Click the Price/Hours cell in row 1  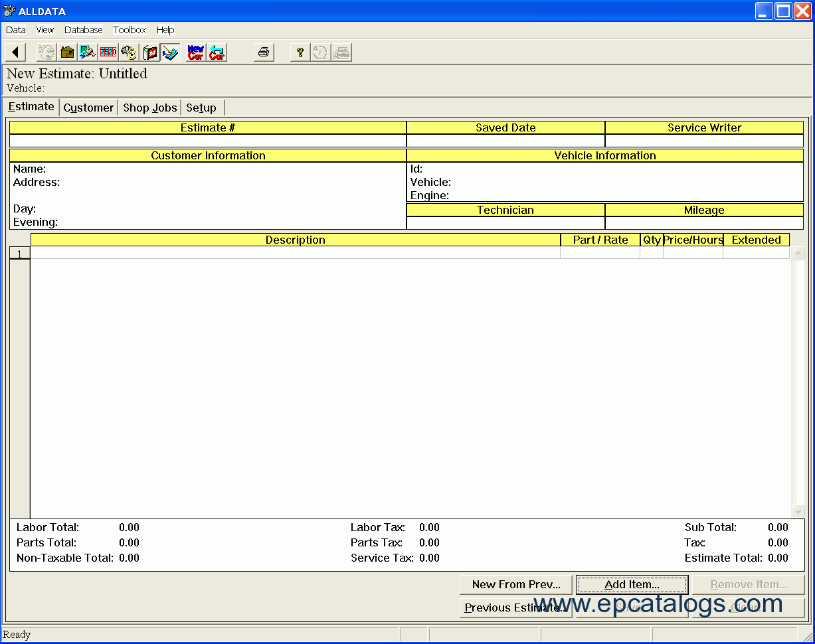693,253
